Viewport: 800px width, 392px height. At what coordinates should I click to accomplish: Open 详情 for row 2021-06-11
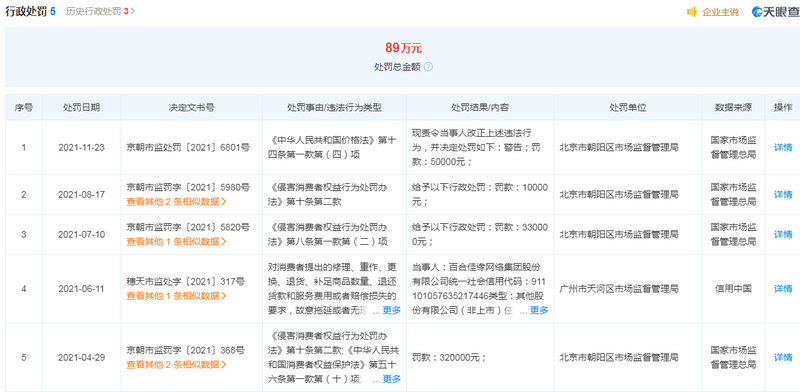pos(783,288)
